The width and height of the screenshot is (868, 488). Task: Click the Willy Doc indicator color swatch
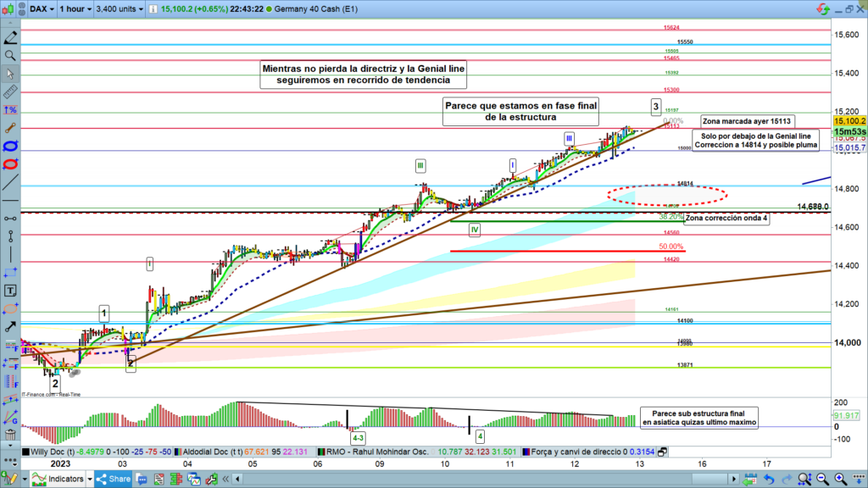tap(25, 452)
